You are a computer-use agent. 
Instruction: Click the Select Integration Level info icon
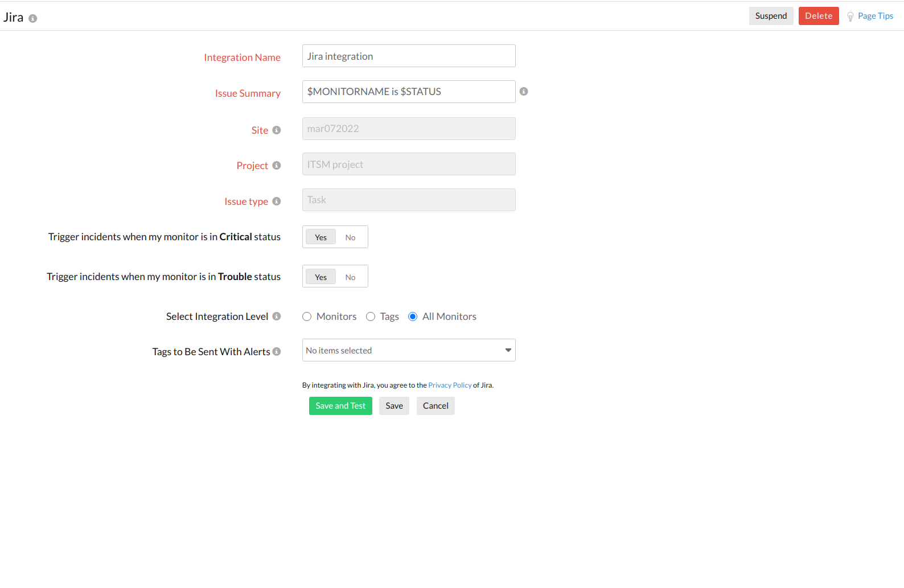(277, 316)
